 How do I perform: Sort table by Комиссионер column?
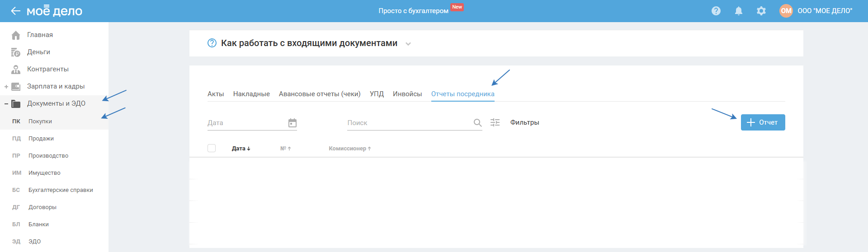349,149
